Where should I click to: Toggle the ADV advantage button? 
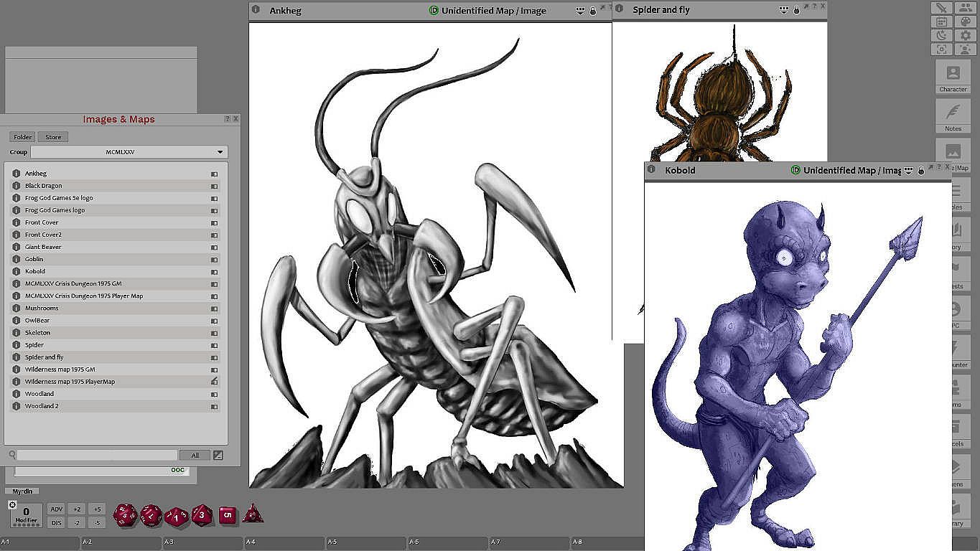pyautogui.click(x=57, y=509)
